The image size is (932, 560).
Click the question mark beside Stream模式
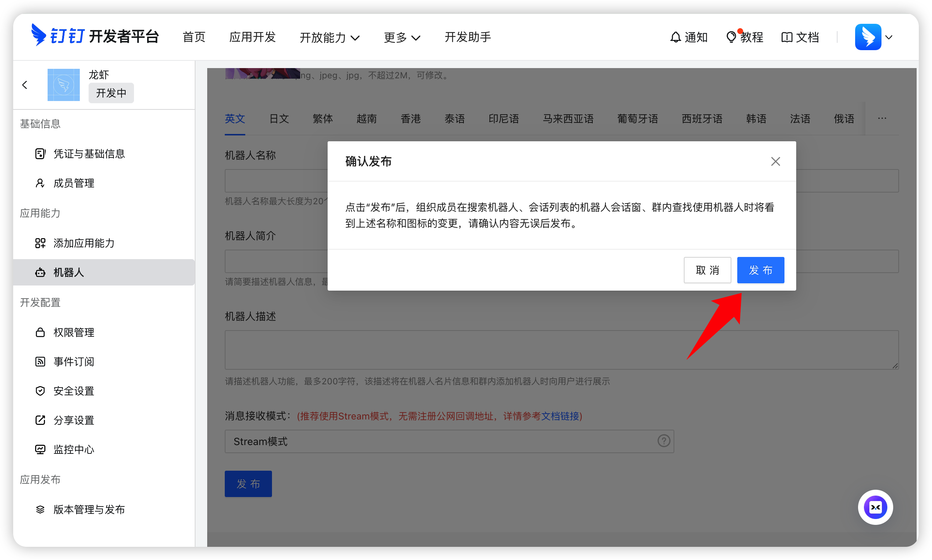[x=663, y=441]
